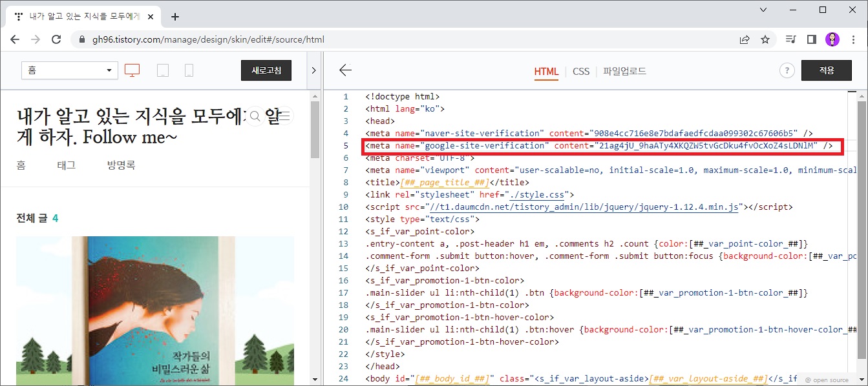868x386 pixels.
Task: Switch to the CSS tab
Action: coord(581,72)
